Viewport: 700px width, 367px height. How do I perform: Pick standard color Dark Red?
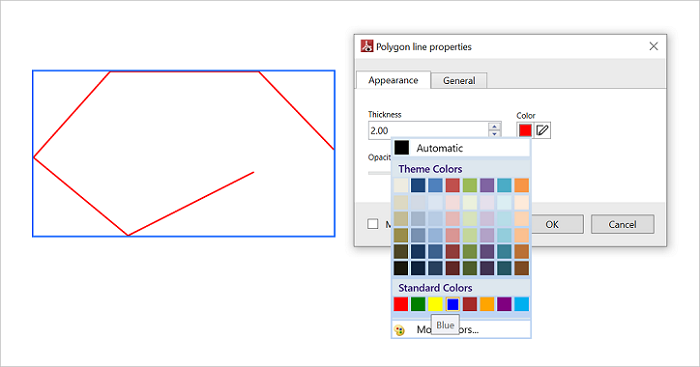[470, 304]
